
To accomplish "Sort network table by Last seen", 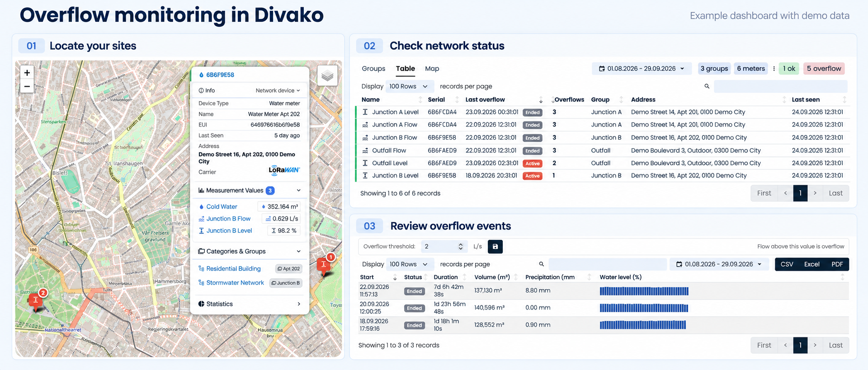I will click(844, 100).
